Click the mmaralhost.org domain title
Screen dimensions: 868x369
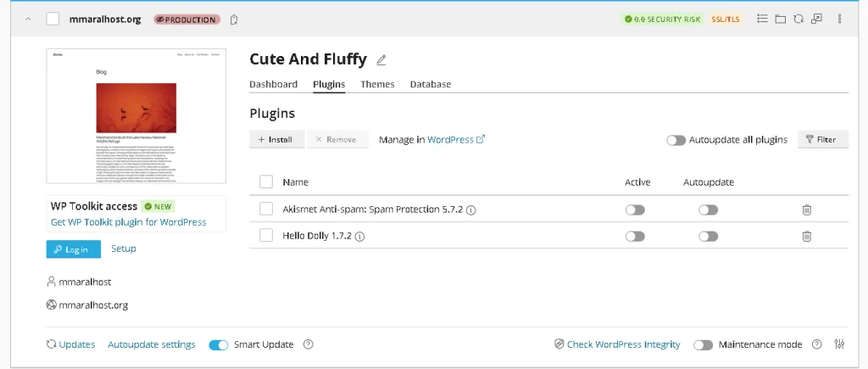point(105,19)
